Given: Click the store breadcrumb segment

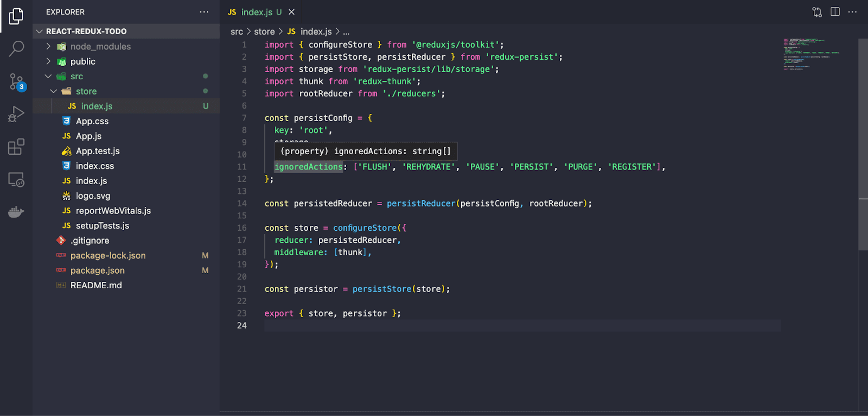Looking at the screenshot, I should 264,32.
